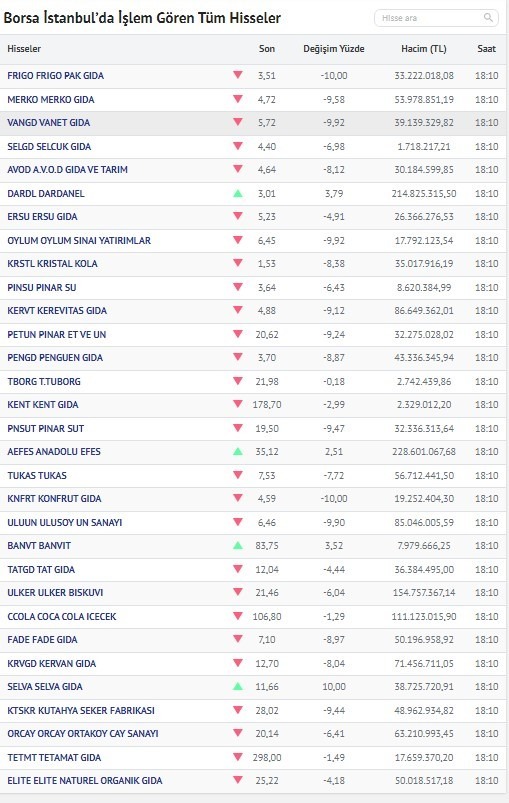Click the search magnifier icon
The height and width of the screenshot is (803, 509).
coord(488,18)
